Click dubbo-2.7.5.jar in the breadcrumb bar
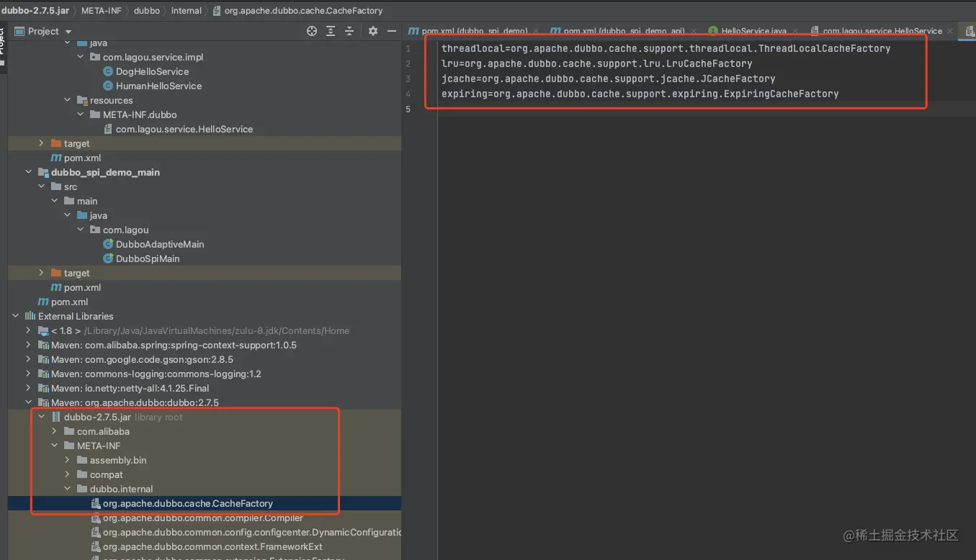 pos(36,11)
